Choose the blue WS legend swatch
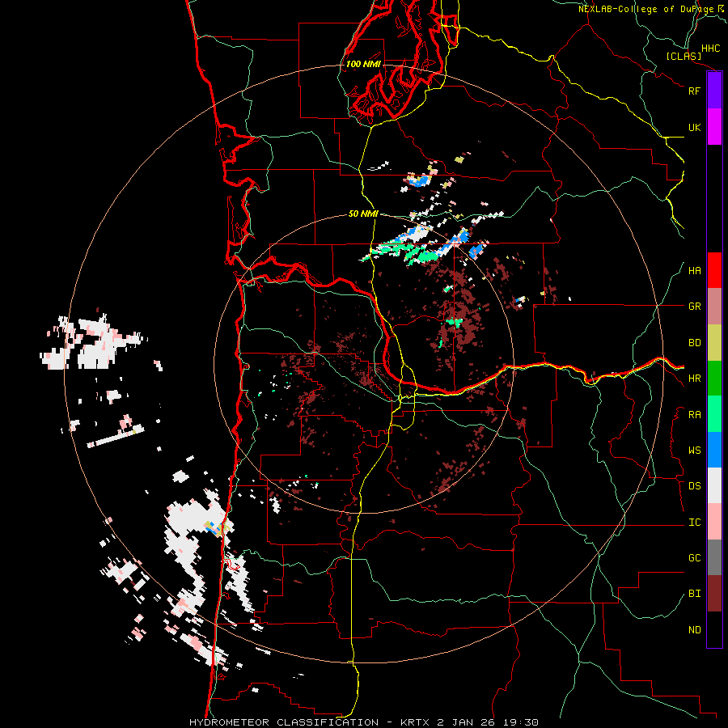Viewport: 728px width, 728px height. click(714, 450)
